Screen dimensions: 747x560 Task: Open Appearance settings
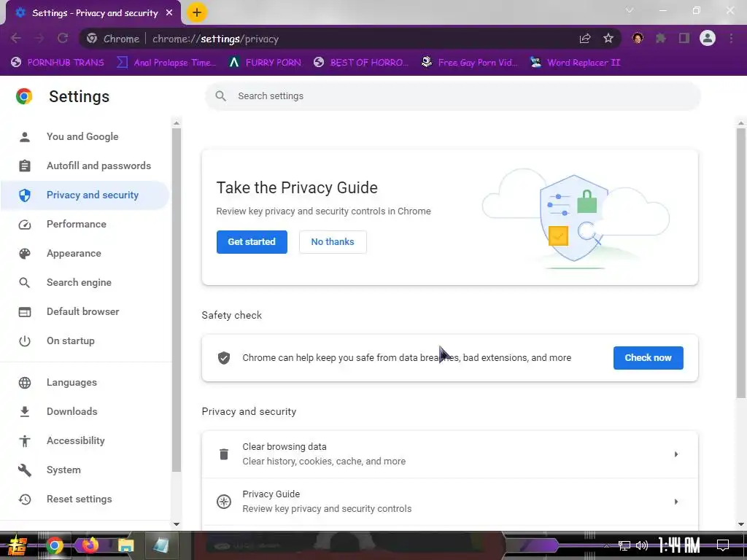85,253
